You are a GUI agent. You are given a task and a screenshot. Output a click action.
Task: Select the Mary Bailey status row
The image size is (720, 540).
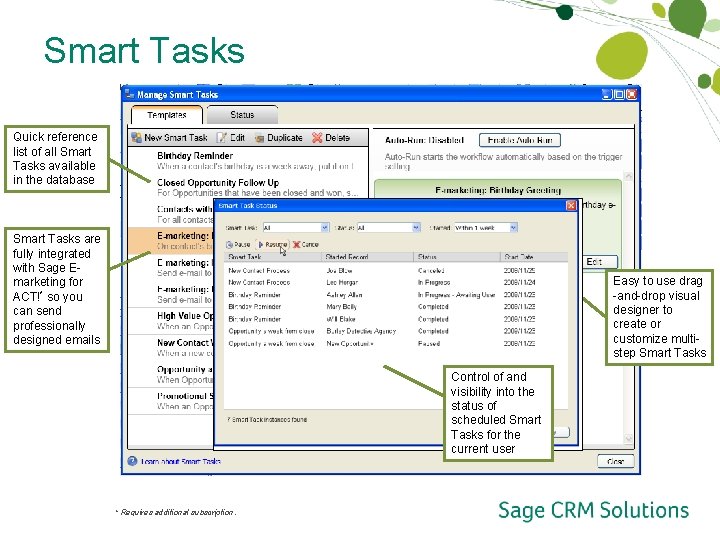pos(396,307)
